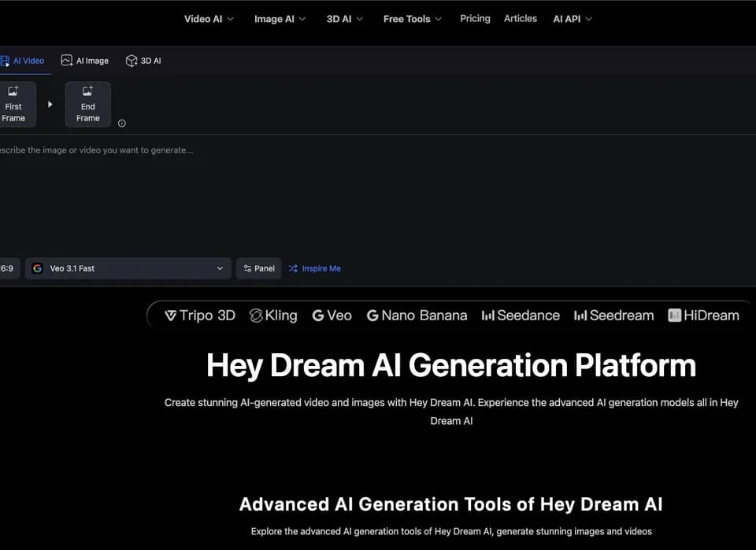Click the arrow between First and End Frame
Screen dimensions: 756x550
click(50, 105)
